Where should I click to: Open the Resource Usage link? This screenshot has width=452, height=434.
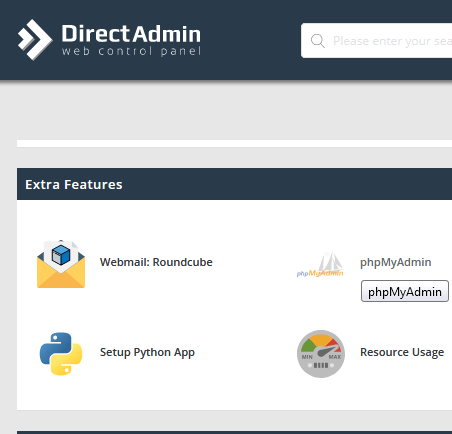[402, 352]
